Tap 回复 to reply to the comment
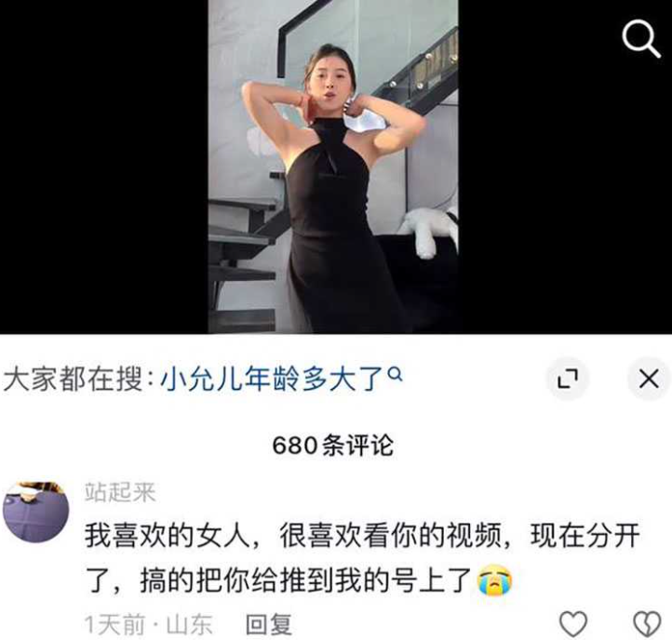 (269, 624)
